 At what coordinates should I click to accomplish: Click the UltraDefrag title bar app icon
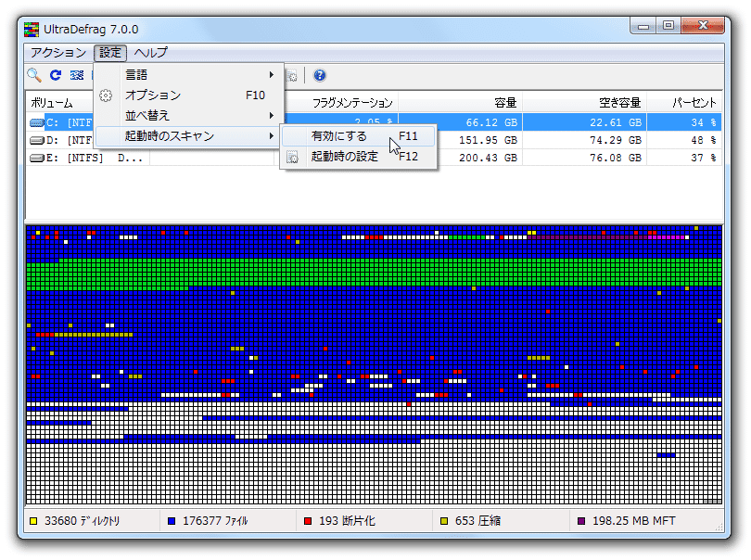(x=32, y=30)
